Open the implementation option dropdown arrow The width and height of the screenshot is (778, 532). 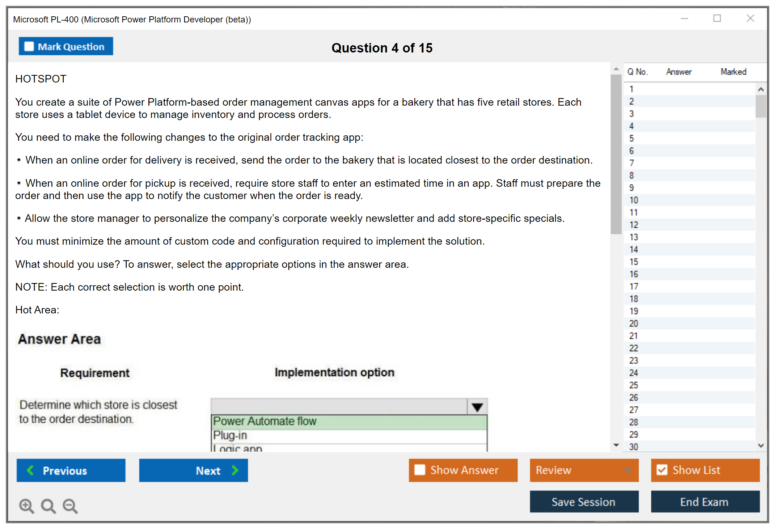point(477,407)
